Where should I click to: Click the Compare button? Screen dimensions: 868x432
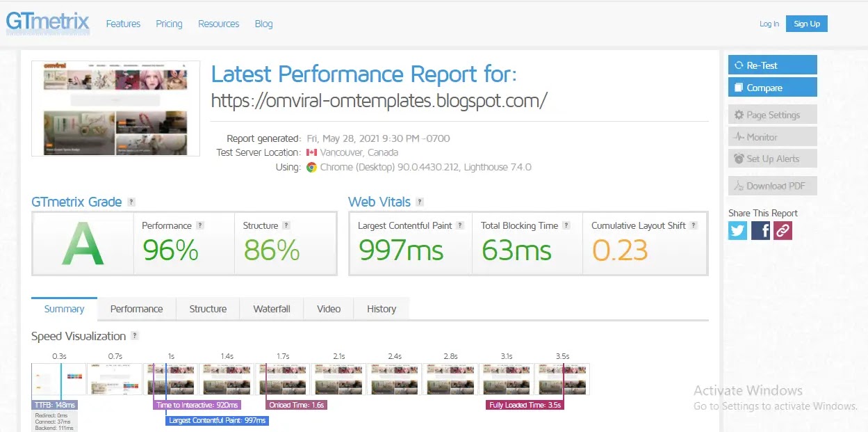click(773, 88)
